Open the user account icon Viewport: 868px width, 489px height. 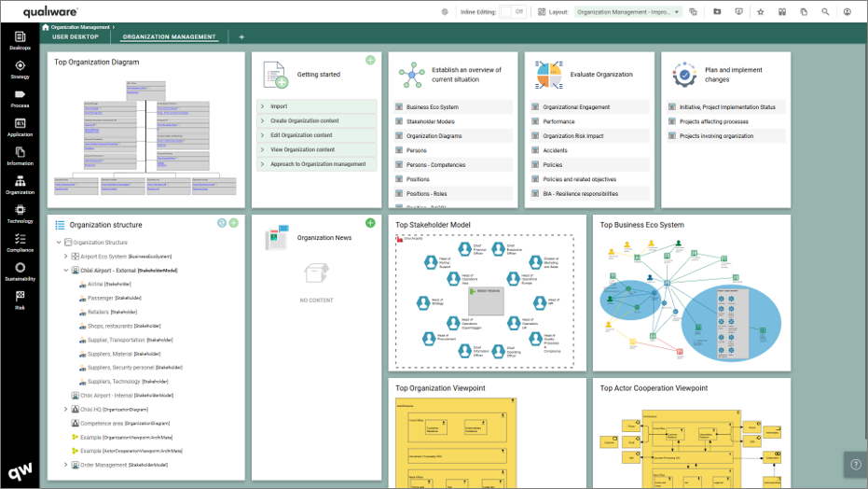pyautogui.click(x=847, y=11)
